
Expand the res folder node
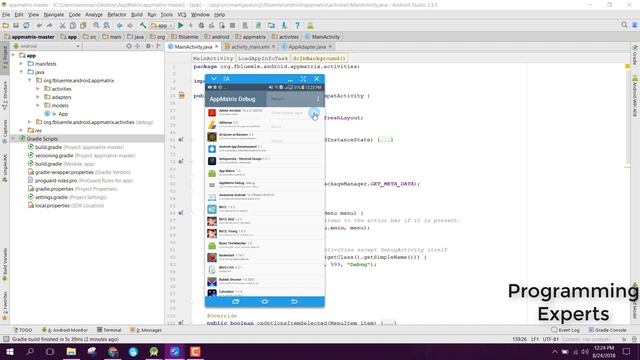point(22,131)
